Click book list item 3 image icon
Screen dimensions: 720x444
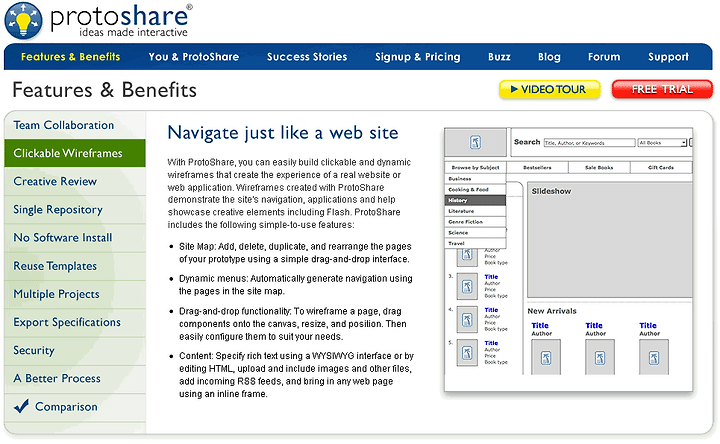467,287
